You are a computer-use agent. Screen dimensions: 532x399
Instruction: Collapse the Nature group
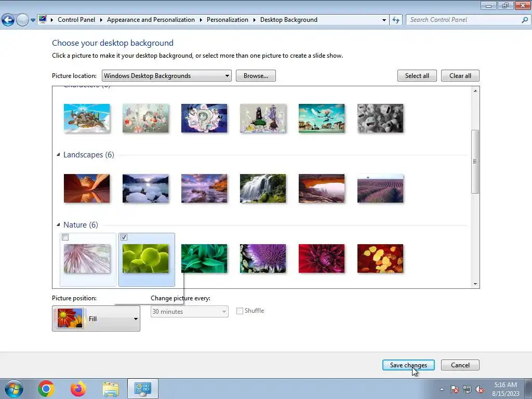tap(58, 224)
